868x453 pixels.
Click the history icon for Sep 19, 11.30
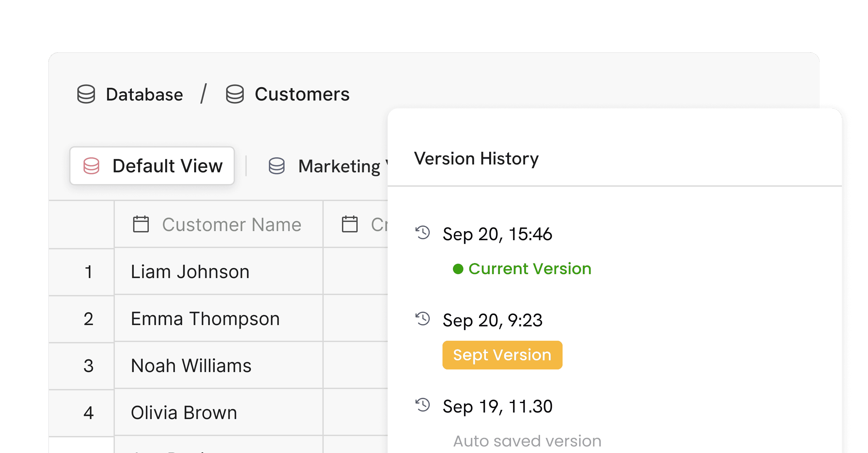tap(423, 405)
